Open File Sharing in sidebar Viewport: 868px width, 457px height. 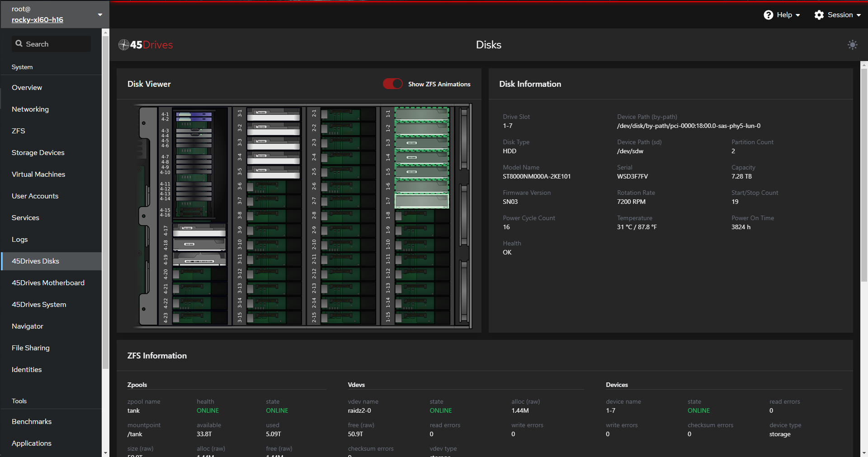point(51,348)
